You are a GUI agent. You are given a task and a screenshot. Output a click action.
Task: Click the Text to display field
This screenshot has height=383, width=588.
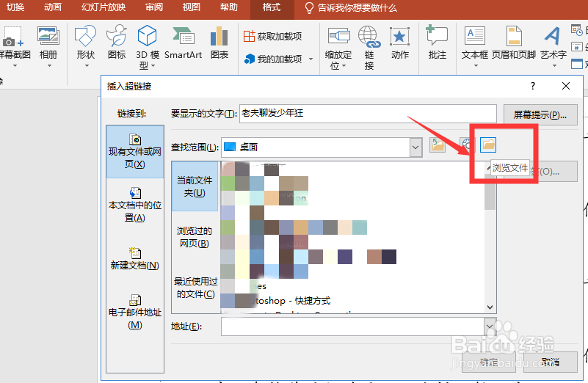(x=368, y=114)
